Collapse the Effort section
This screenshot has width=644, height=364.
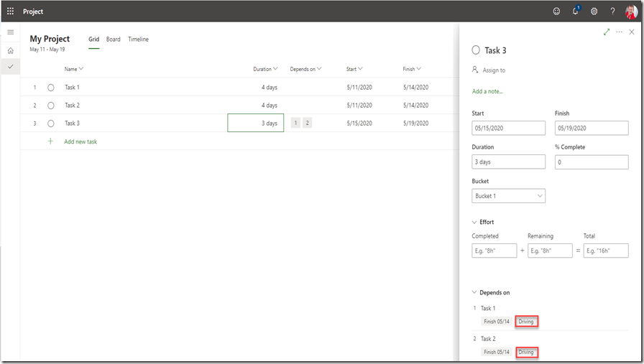[x=474, y=223]
